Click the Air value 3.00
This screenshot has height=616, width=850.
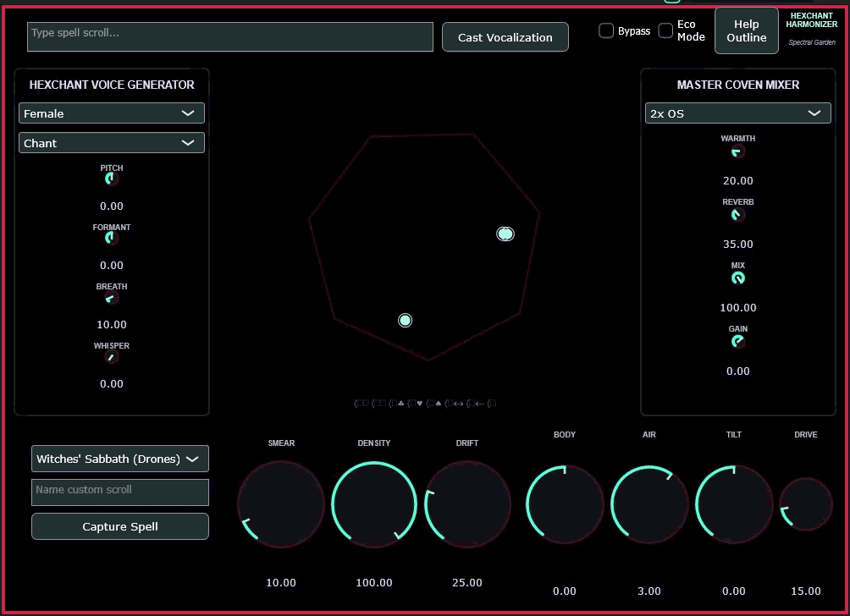(649, 591)
